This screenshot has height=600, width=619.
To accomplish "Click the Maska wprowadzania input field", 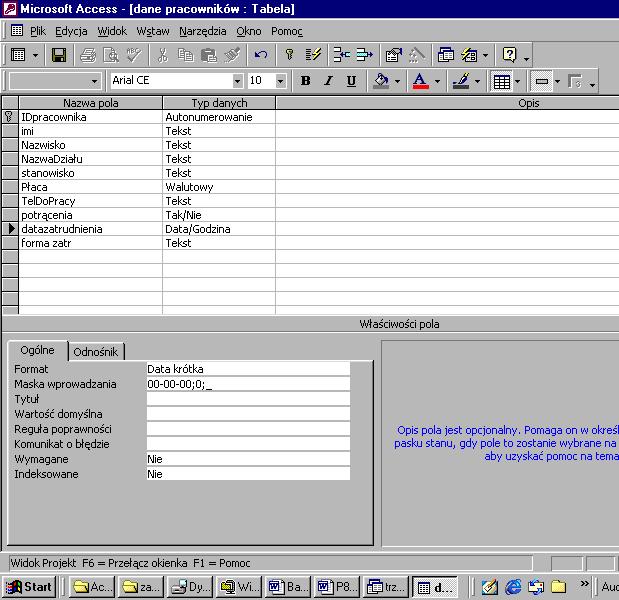I will point(248,384).
